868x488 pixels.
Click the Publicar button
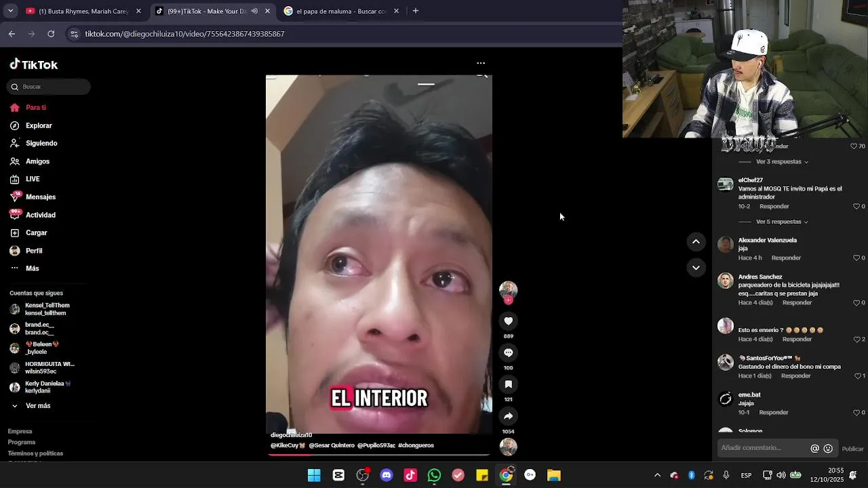pyautogui.click(x=852, y=449)
